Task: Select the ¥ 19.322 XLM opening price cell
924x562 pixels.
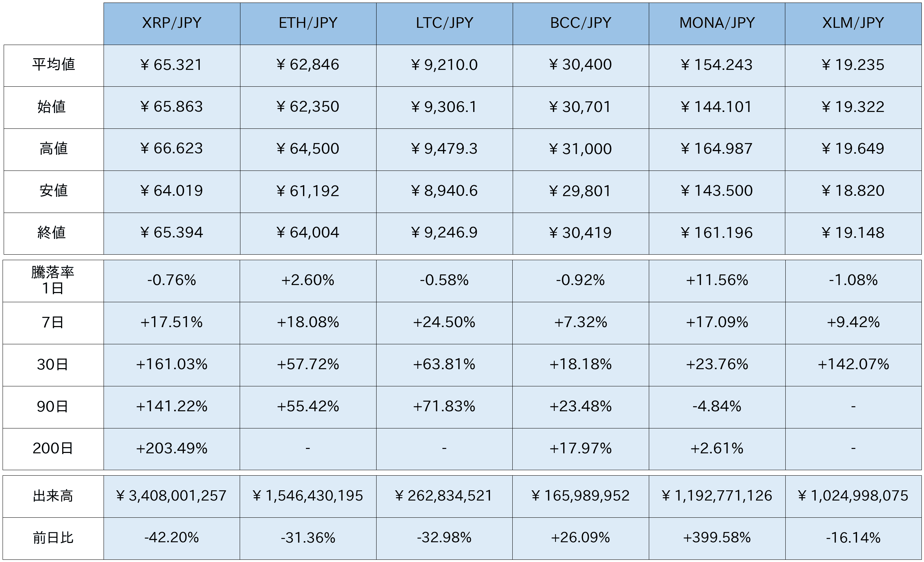Action: tap(853, 107)
